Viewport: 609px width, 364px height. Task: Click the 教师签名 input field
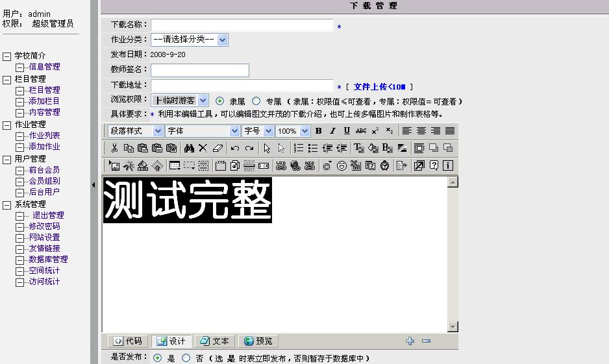point(199,70)
